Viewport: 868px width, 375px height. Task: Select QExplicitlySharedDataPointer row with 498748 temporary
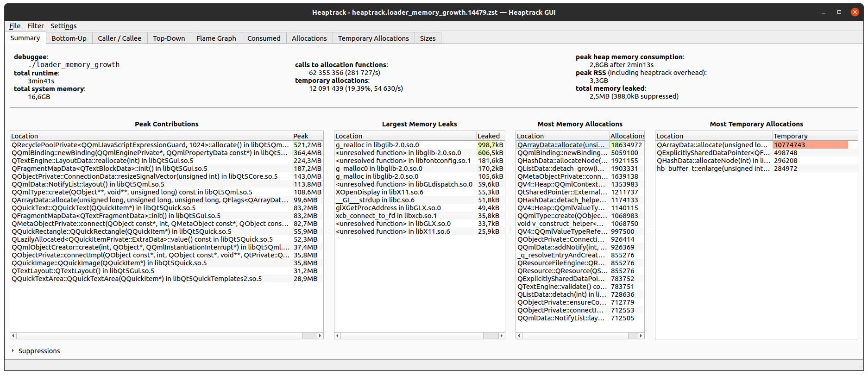click(x=756, y=153)
